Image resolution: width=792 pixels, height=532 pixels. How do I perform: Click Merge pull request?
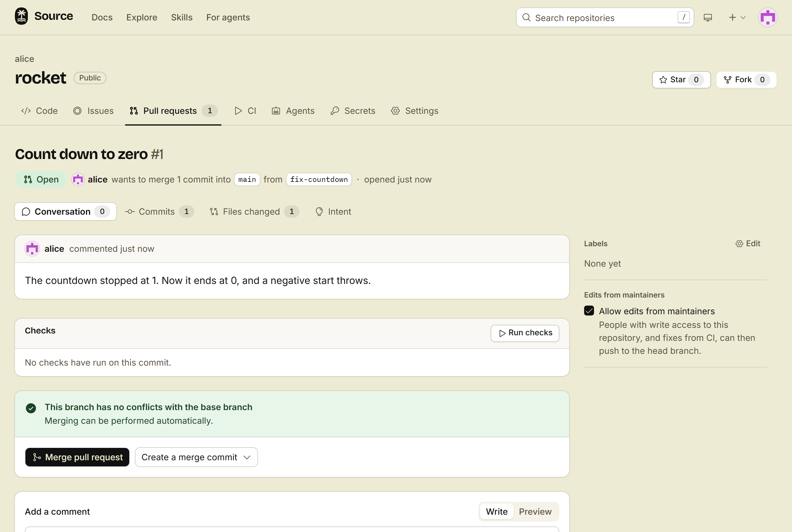(77, 457)
